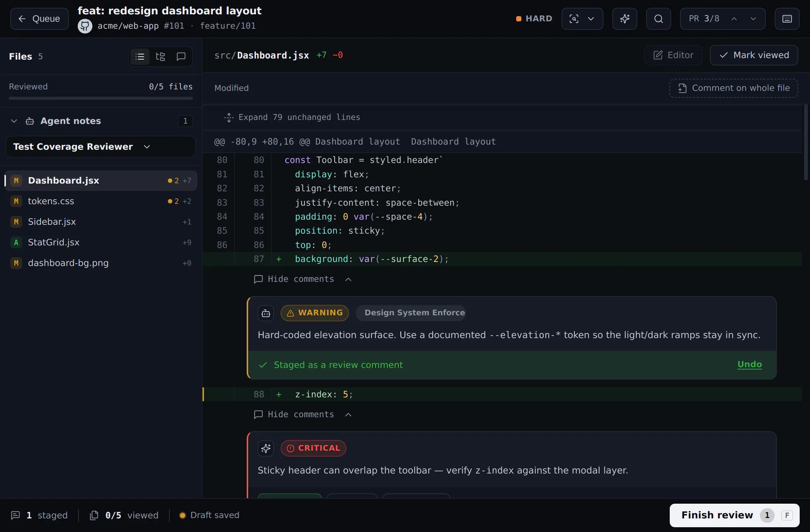Go back to the Queue
810x532 pixels.
point(39,19)
